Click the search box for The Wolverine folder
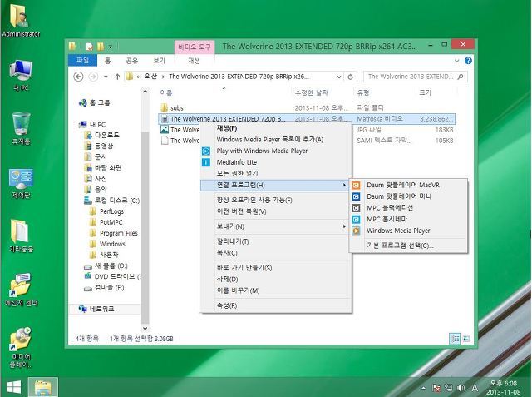This screenshot has height=397, width=532. coord(416,77)
